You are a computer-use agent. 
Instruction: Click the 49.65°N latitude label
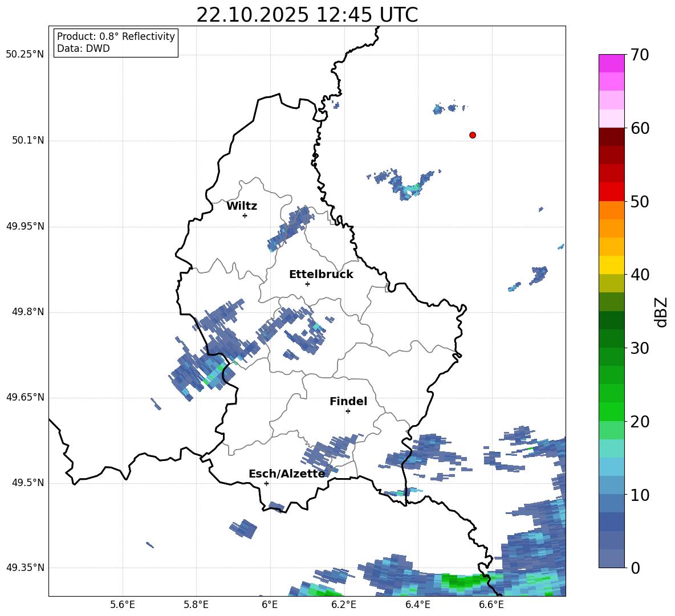click(25, 397)
